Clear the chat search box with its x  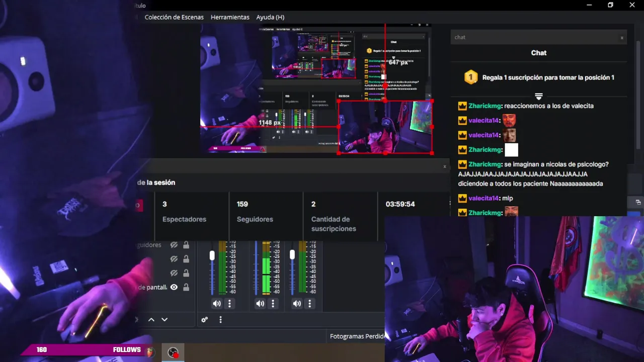pos(622,38)
